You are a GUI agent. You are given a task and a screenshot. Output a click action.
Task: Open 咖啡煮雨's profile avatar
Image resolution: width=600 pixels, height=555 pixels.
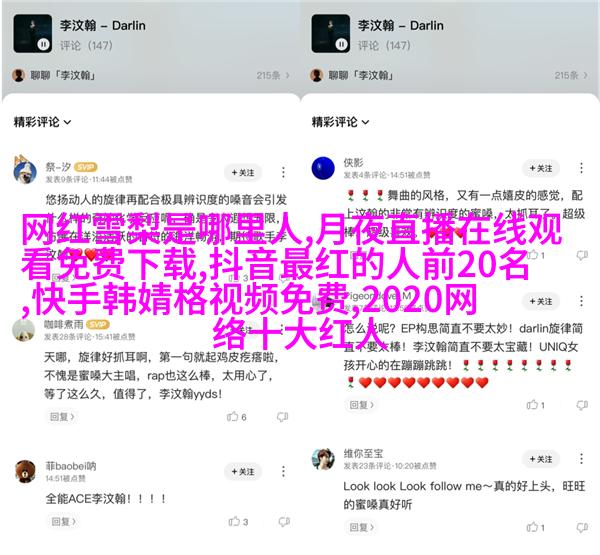(x=24, y=329)
